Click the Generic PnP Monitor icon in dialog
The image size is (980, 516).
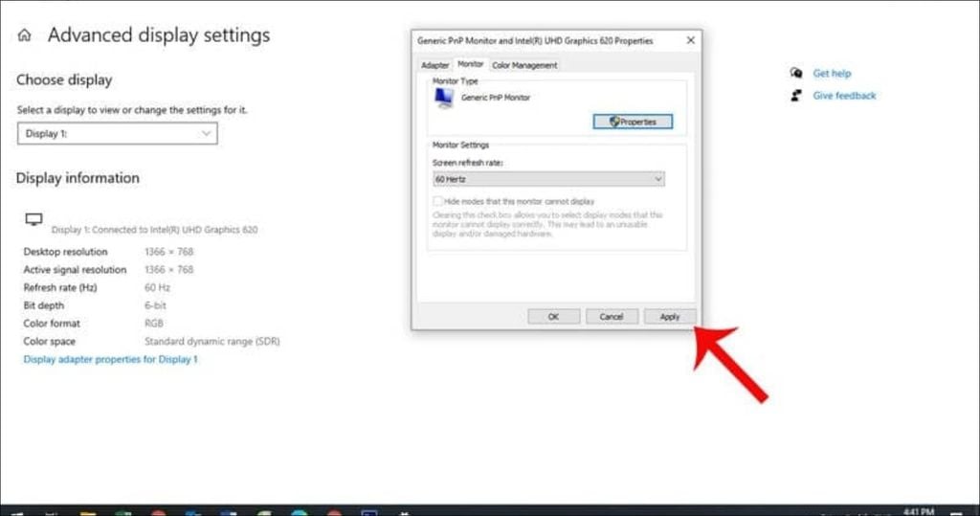point(444,99)
